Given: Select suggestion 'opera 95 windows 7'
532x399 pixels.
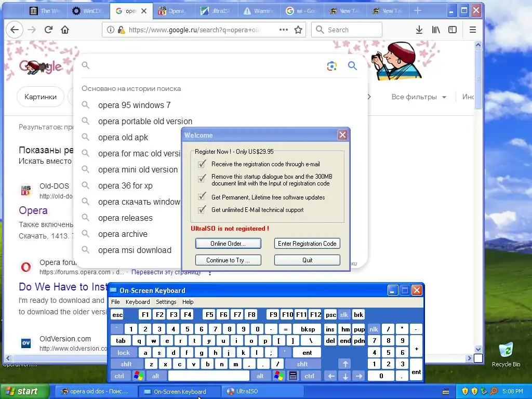Looking at the screenshot, I should [135, 105].
